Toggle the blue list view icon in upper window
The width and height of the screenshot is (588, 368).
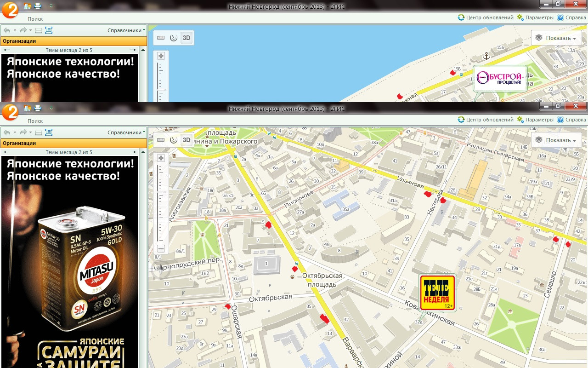coord(49,30)
